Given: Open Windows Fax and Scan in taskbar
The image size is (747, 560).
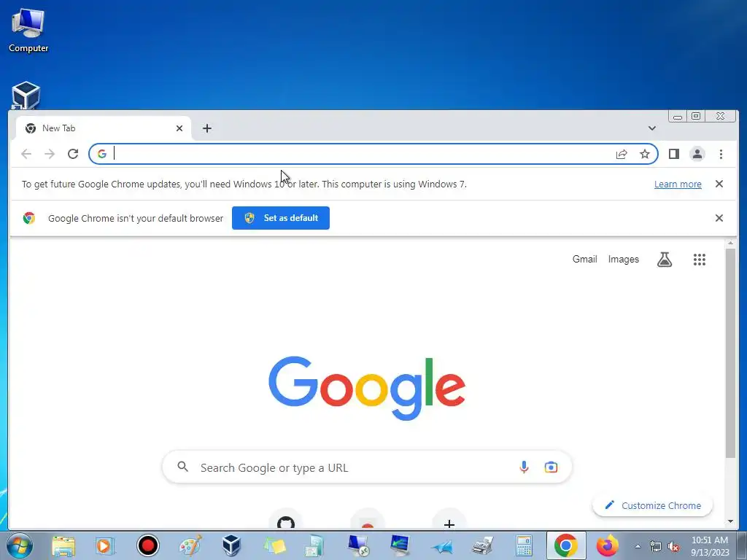Looking at the screenshot, I should 482,545.
